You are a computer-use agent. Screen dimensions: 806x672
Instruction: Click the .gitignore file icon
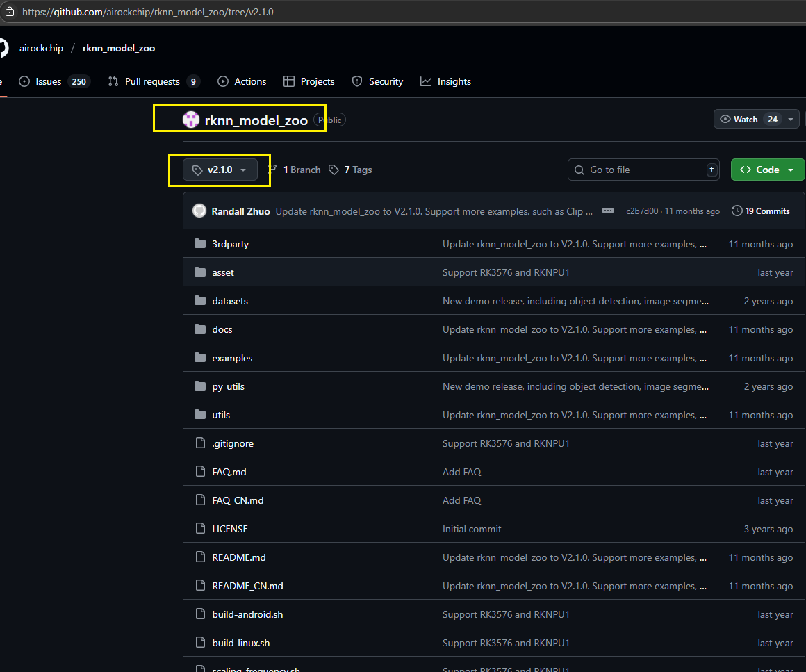coord(201,443)
